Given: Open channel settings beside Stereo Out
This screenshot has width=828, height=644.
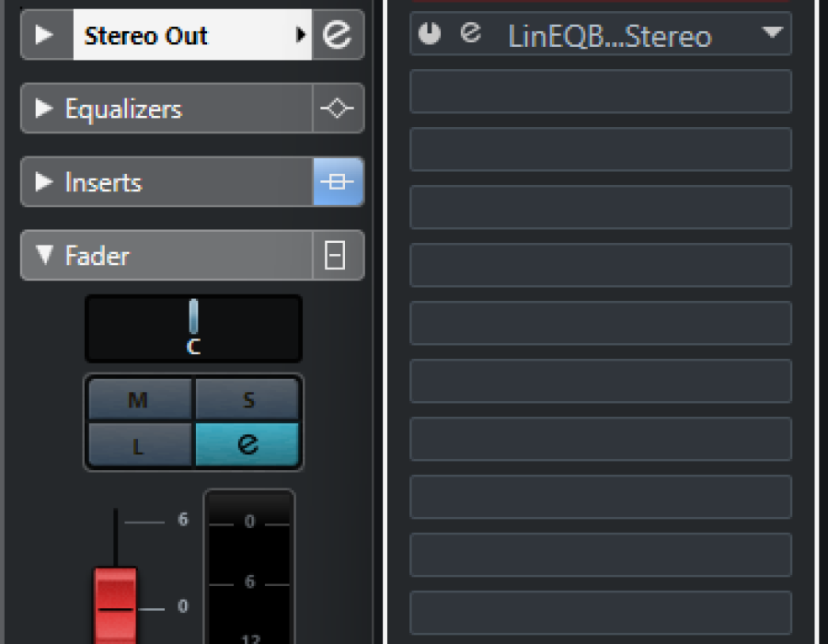Looking at the screenshot, I should point(338,35).
